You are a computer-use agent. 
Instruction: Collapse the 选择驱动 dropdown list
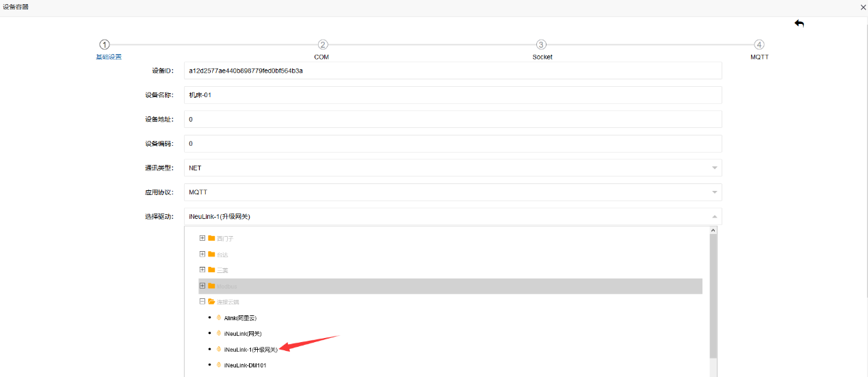point(714,217)
